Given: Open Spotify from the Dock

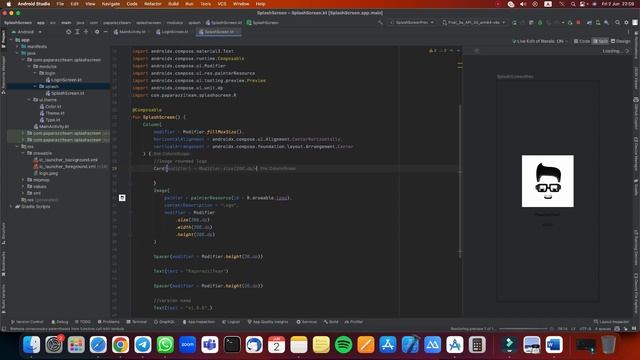Looking at the screenshot, I should click(343, 345).
